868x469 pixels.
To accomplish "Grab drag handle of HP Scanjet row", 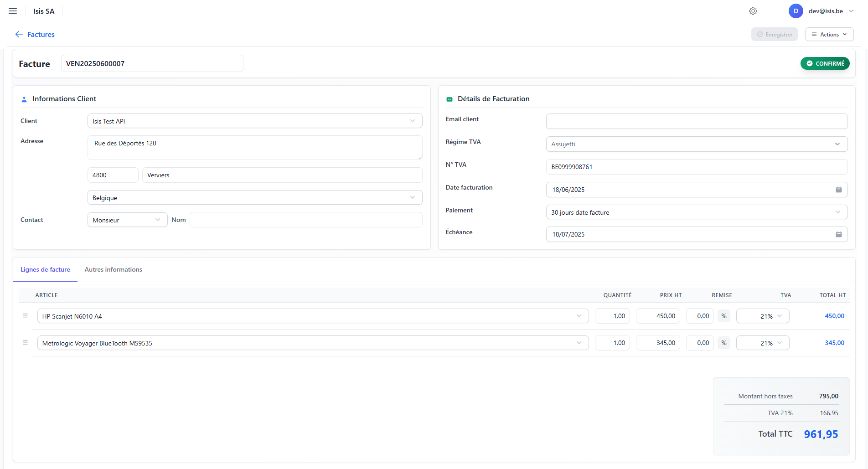I will tap(25, 316).
